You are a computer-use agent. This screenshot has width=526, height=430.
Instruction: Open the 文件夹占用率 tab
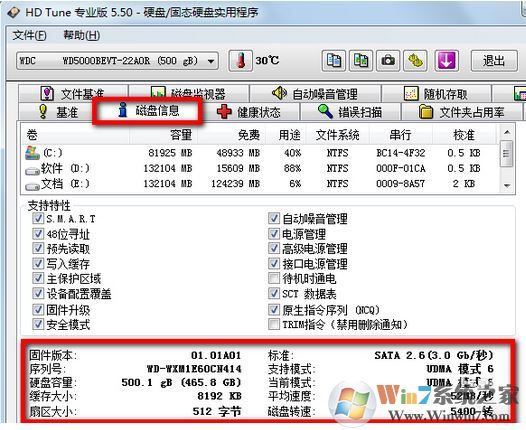462,112
